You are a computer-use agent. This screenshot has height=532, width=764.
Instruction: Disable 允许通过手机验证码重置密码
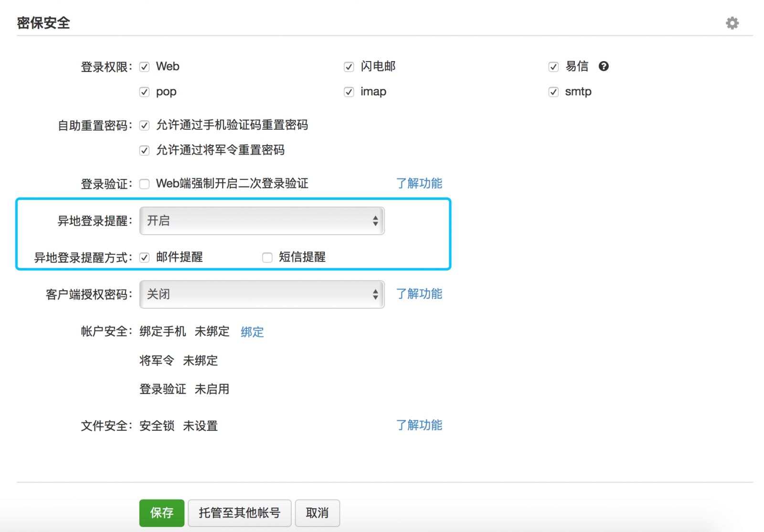click(144, 125)
